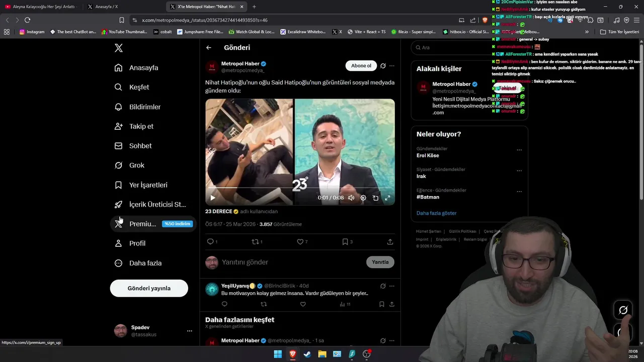Open Instagram bookmark
The image size is (644, 362).
(x=32, y=32)
